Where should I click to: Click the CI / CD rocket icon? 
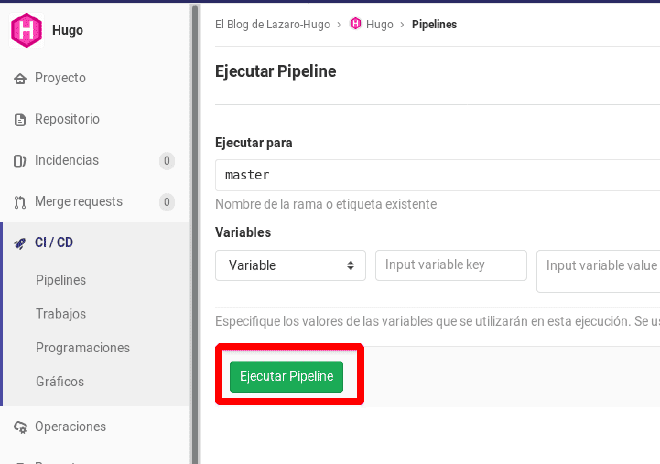tap(20, 243)
